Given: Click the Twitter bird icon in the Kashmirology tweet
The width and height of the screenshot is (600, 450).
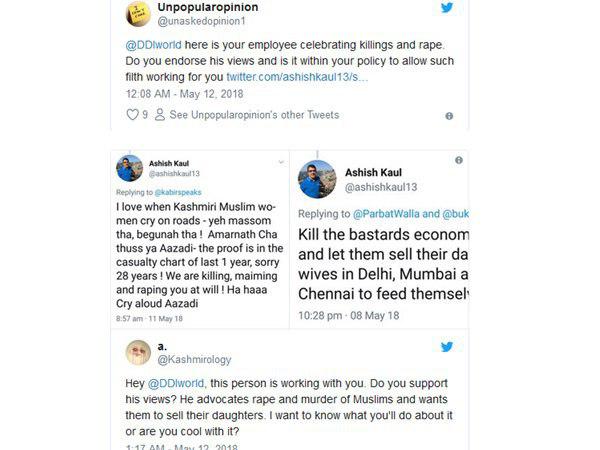Looking at the screenshot, I should [447, 347].
